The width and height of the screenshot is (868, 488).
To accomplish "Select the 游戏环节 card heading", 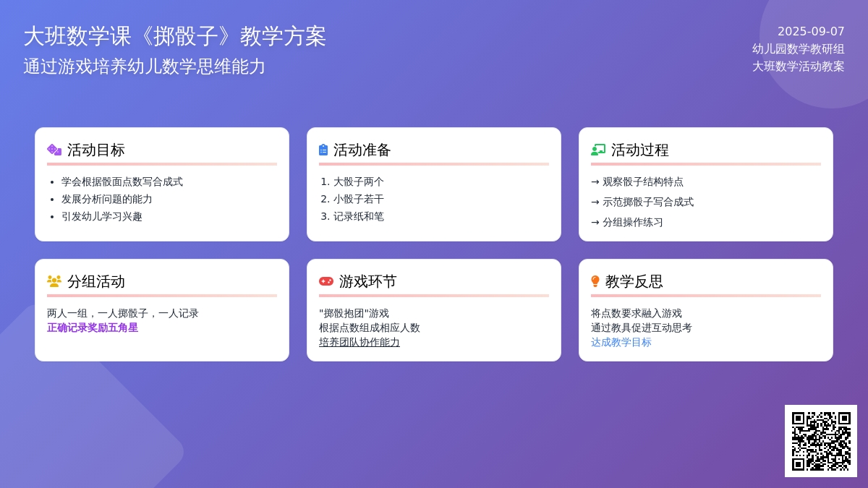I will [x=368, y=281].
